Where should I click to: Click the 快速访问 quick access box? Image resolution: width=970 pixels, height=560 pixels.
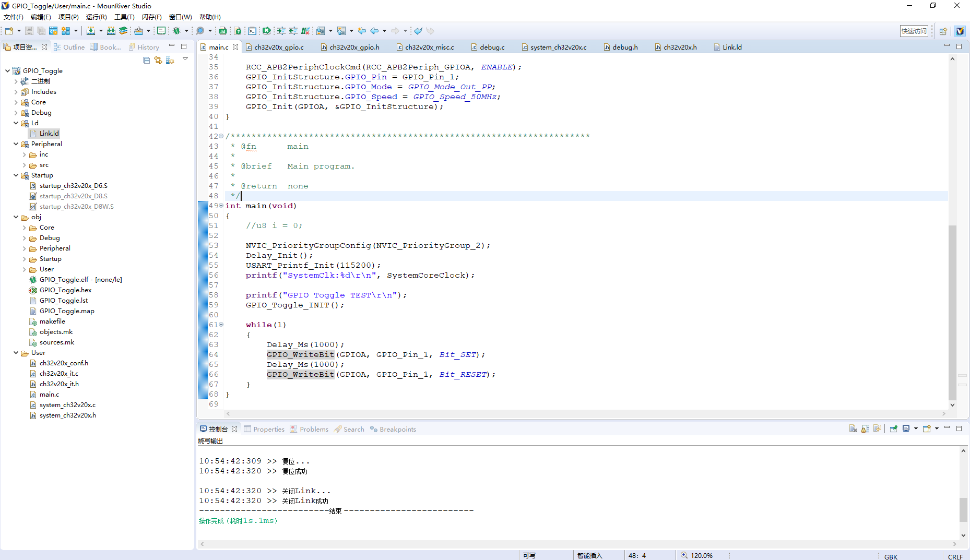[x=914, y=31]
